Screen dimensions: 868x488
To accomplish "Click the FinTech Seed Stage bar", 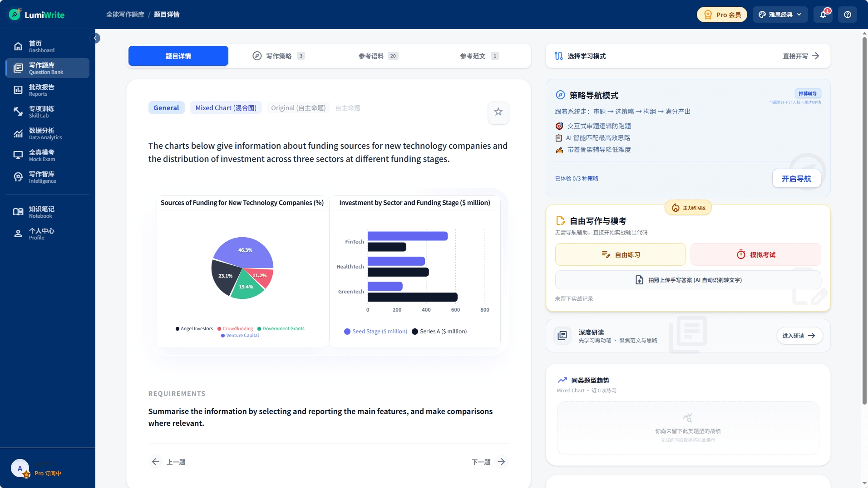I will pyautogui.click(x=408, y=236).
